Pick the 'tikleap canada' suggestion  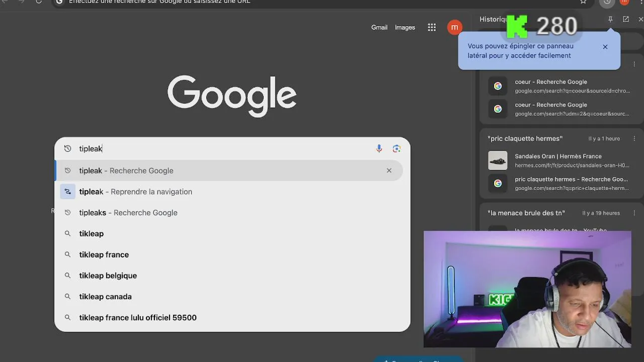pos(229,297)
